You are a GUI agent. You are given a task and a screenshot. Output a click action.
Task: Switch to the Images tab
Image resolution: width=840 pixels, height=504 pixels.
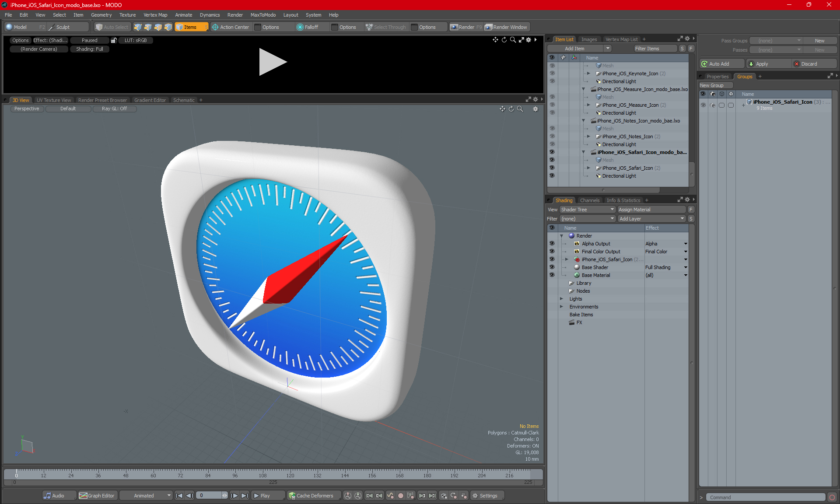click(x=589, y=39)
